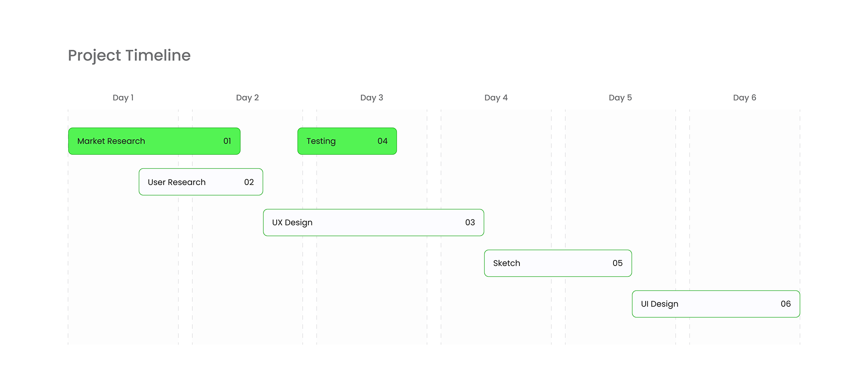Click number 02 on User Research
The image size is (868, 389).
coord(249,182)
